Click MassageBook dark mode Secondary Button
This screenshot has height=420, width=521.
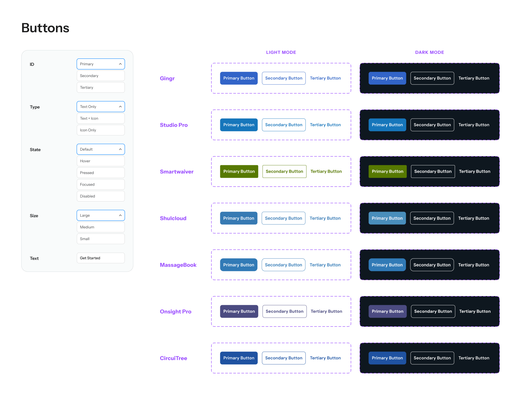pos(432,265)
